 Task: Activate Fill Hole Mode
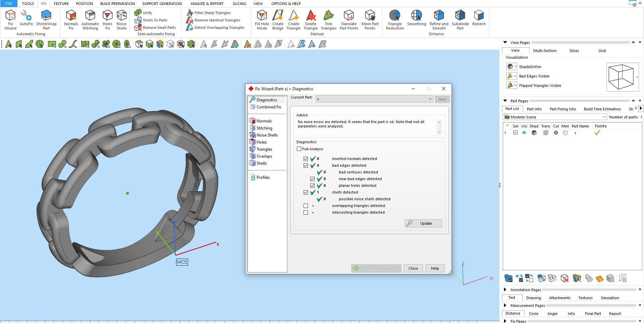pos(262,20)
